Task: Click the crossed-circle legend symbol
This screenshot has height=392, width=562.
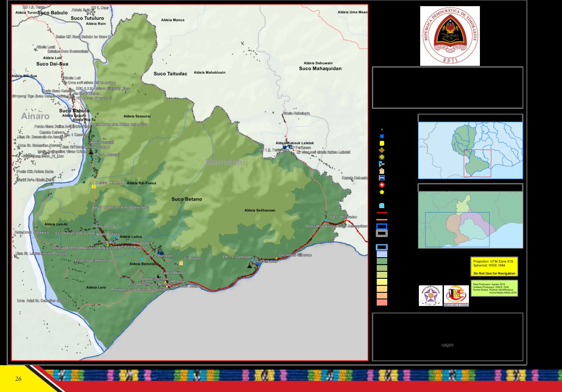Action: click(x=382, y=157)
